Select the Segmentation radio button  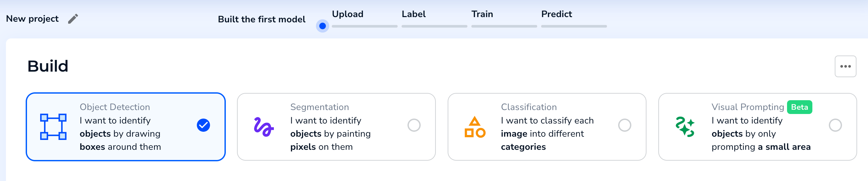coord(414,125)
